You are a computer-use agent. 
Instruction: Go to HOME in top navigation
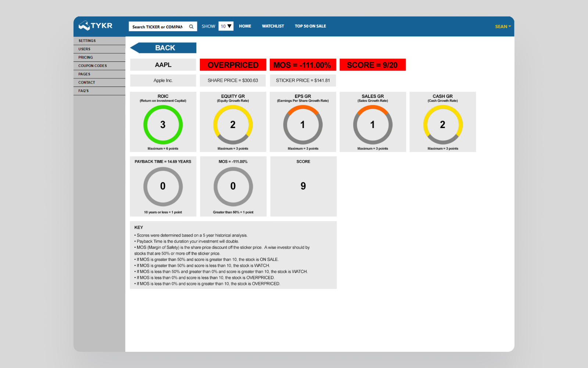[245, 26]
